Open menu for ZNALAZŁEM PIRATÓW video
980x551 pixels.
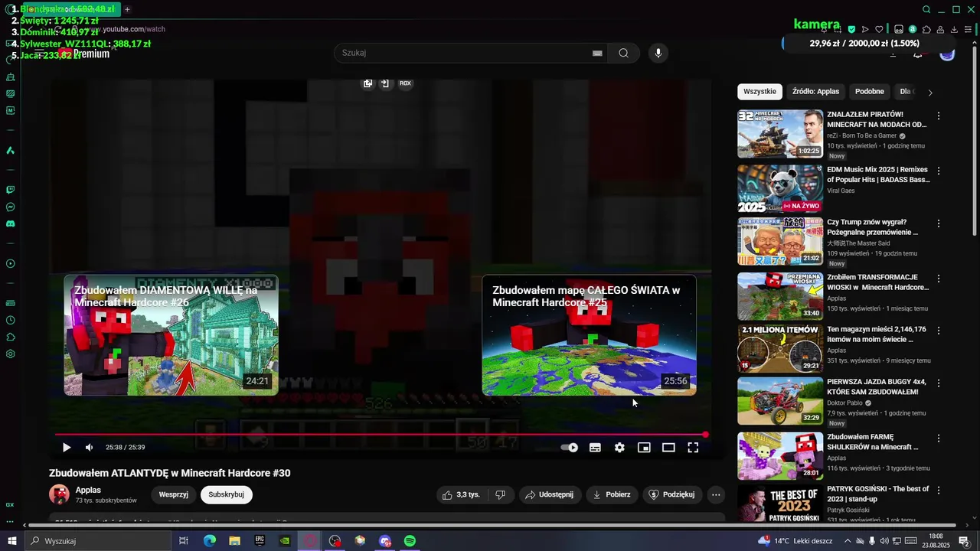point(939,116)
